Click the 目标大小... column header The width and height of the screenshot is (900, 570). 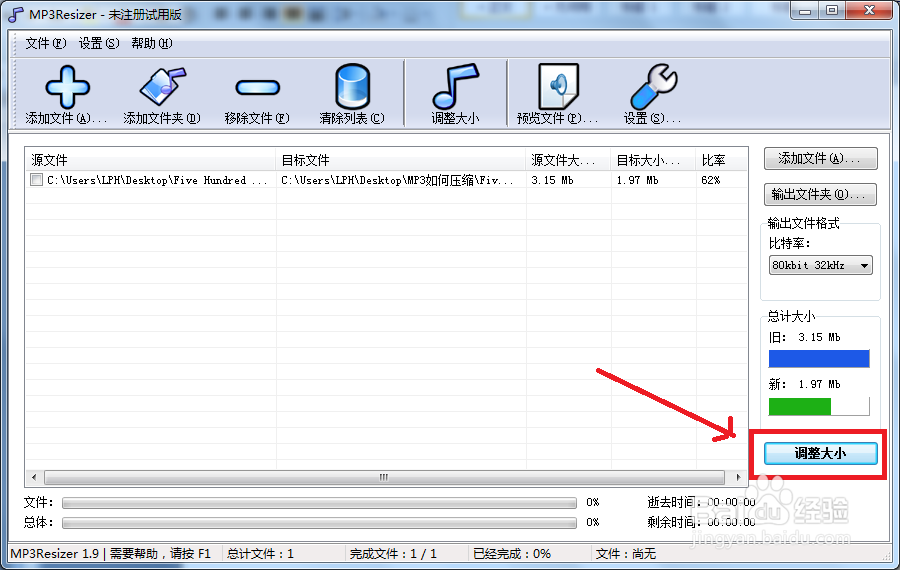pyautogui.click(x=653, y=160)
